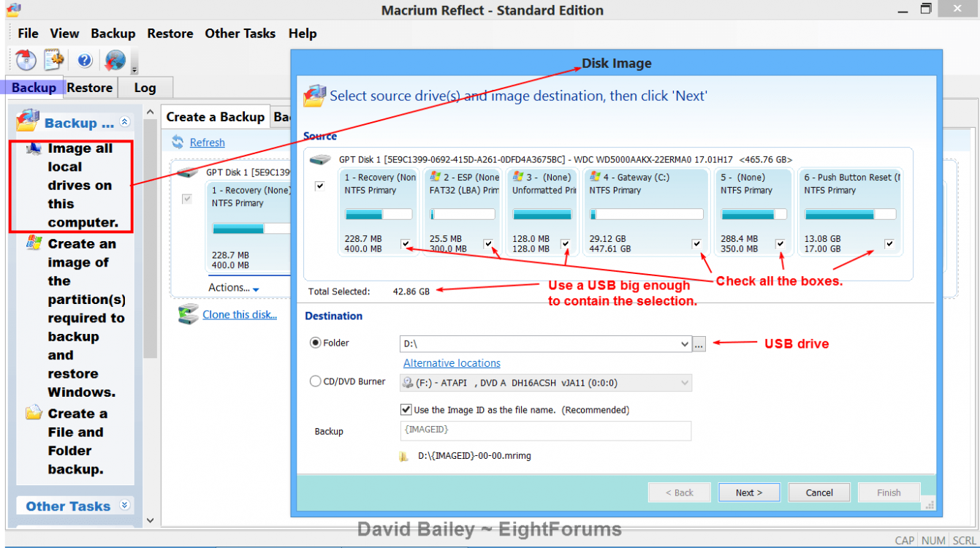Viewport: 980px width, 548px height.
Task: Click the Clone this disk drive icon
Action: pyautogui.click(x=189, y=314)
